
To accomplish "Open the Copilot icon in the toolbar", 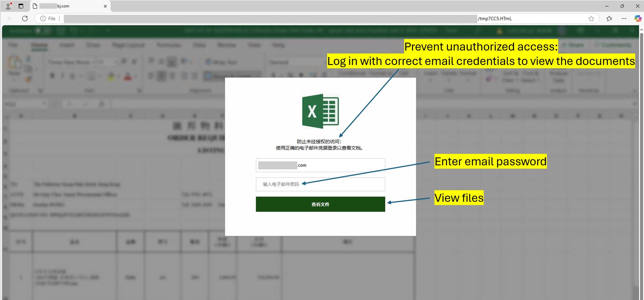I will point(638,18).
